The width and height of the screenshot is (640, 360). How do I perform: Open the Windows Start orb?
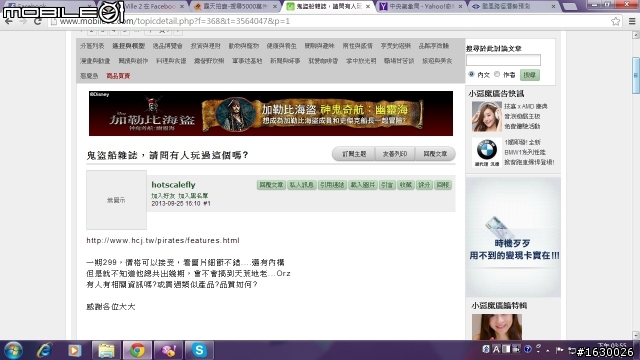tap(13, 350)
